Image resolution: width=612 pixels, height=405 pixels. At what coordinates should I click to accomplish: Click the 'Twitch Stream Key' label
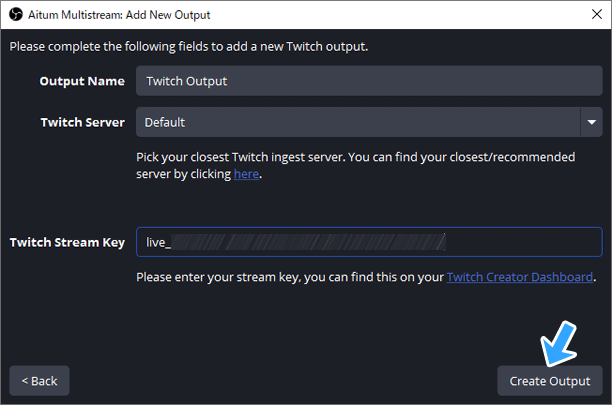coord(67,242)
